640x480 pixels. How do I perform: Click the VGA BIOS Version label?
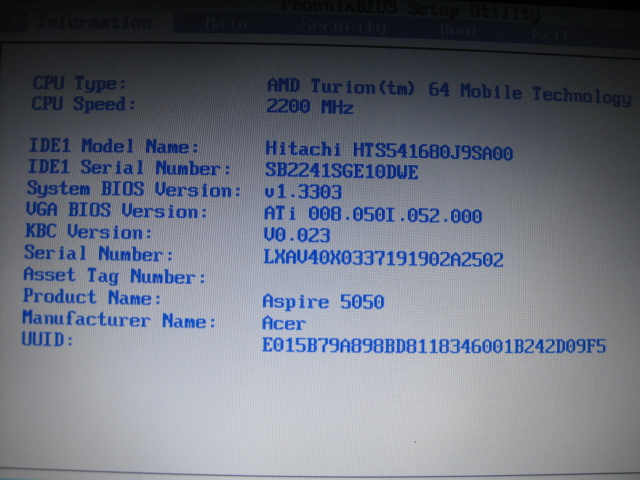(117, 210)
